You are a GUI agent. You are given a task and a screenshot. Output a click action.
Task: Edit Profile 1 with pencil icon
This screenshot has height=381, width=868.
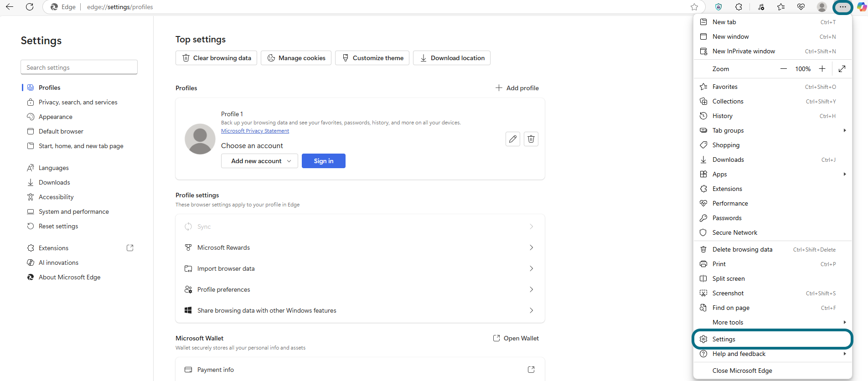point(513,139)
